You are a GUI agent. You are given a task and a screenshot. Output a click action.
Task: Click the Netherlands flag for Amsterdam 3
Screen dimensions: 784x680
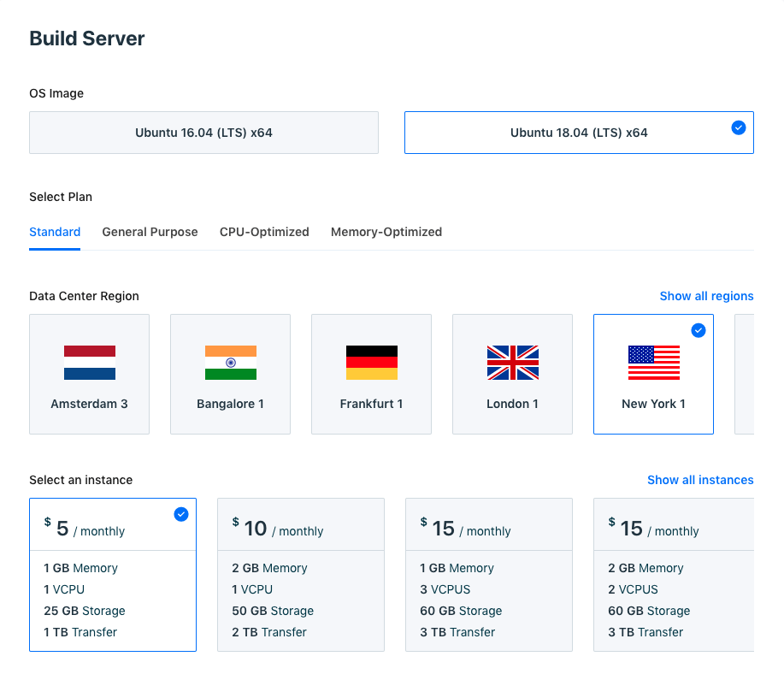[89, 362]
